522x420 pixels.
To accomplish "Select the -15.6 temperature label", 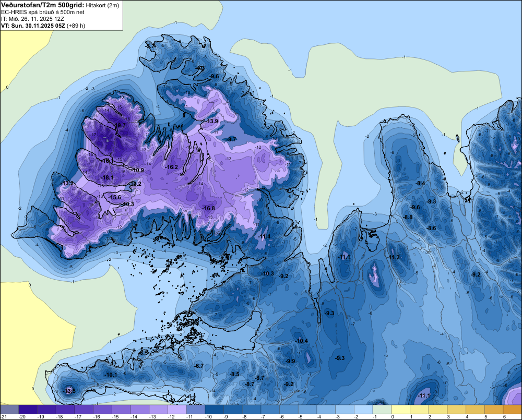I will pyautogui.click(x=115, y=197).
